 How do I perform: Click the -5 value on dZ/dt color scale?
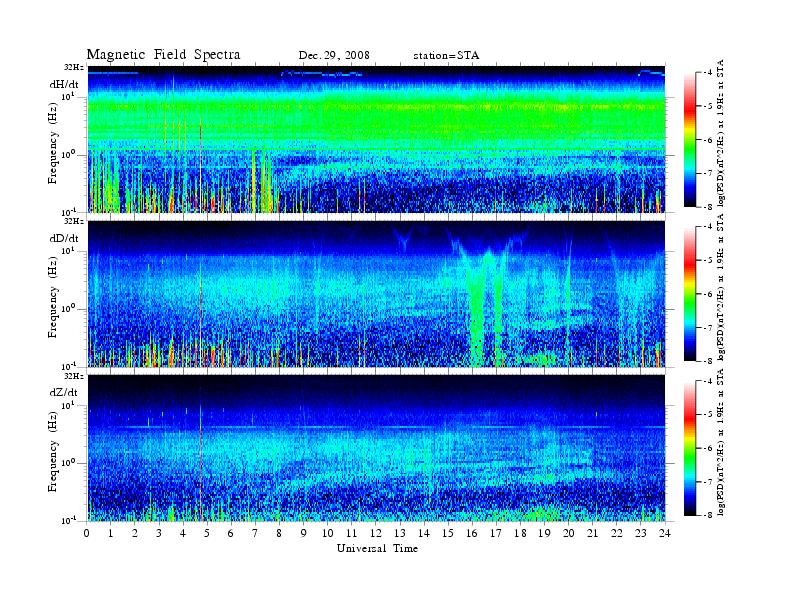tap(709, 414)
